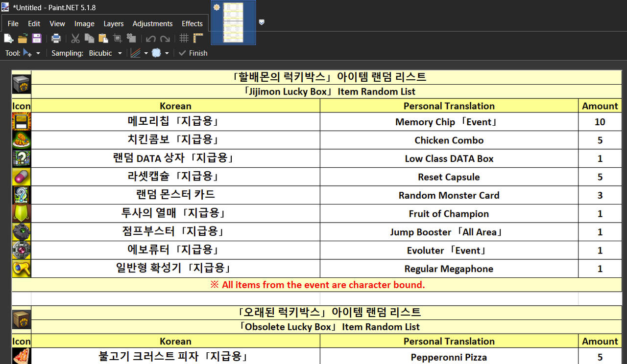Open the View menu
This screenshot has height=364, width=627.
pos(57,23)
